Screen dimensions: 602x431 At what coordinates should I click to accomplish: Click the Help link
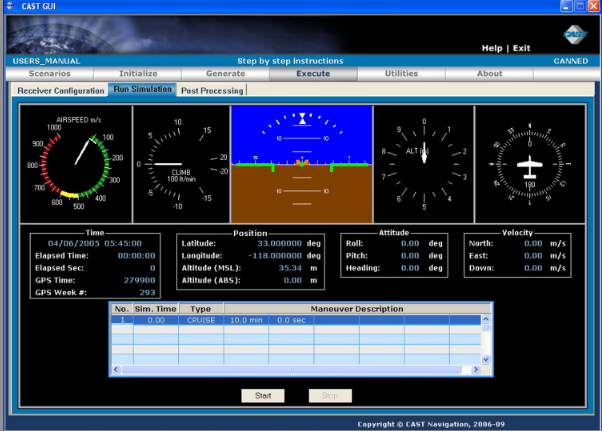pos(492,48)
